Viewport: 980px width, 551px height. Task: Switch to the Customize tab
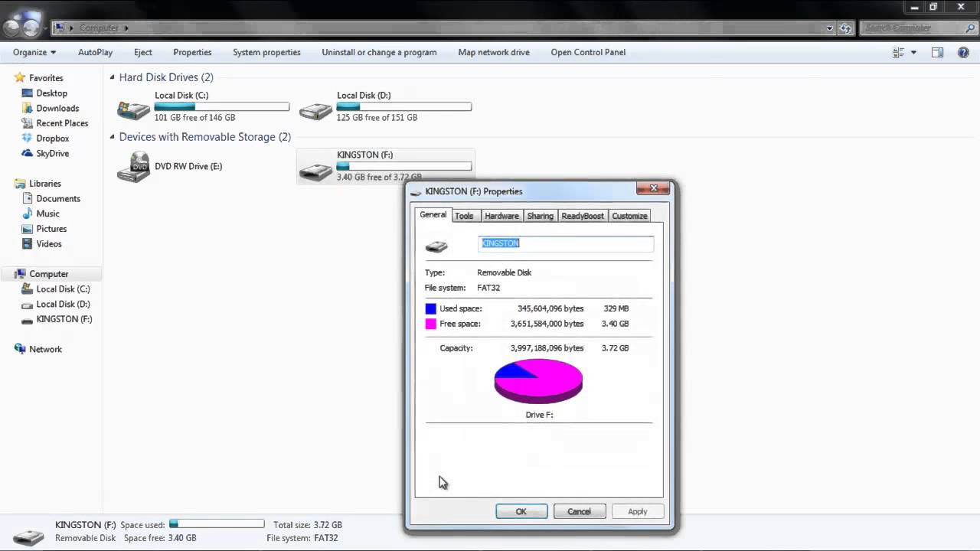point(629,216)
